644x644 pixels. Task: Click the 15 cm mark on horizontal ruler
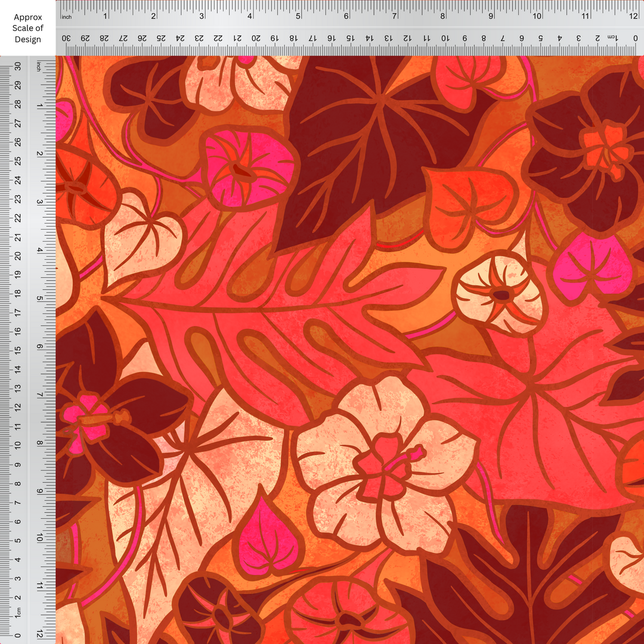click(350, 38)
